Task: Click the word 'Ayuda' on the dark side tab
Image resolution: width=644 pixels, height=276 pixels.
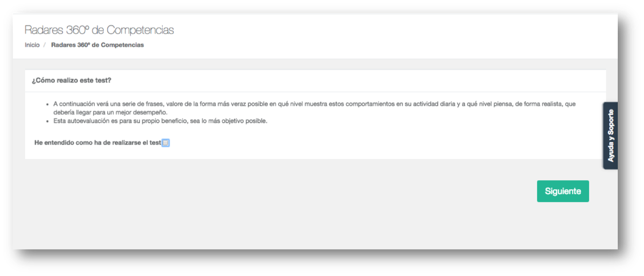Action: [x=611, y=152]
